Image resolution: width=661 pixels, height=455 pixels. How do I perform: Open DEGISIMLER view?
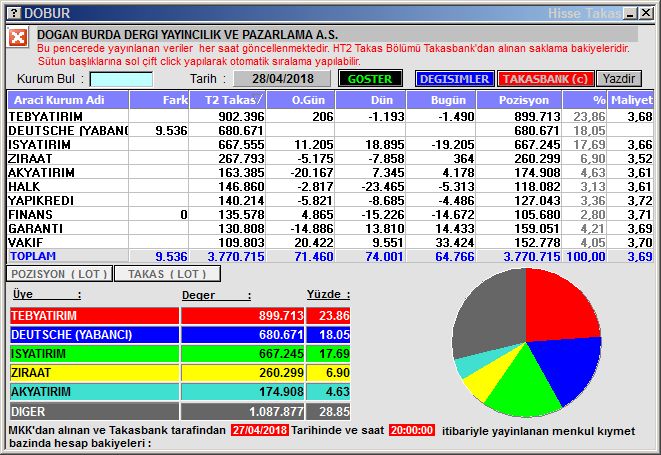(x=454, y=79)
